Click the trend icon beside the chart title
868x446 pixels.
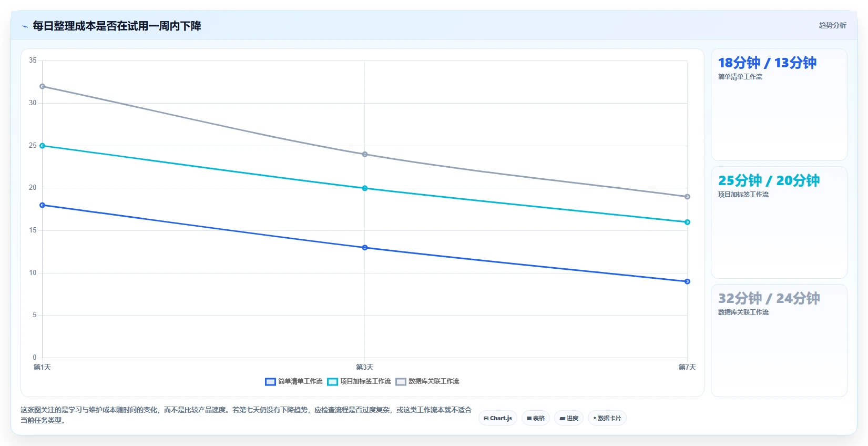(25, 26)
